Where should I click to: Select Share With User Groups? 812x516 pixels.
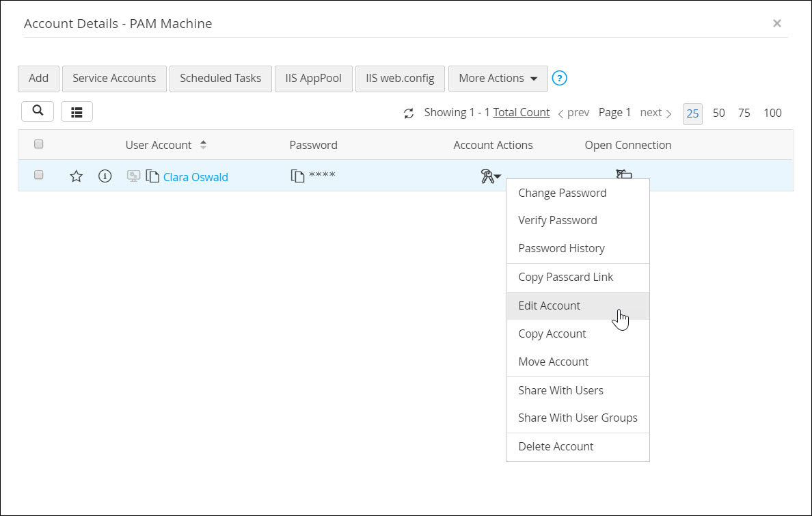pos(578,418)
